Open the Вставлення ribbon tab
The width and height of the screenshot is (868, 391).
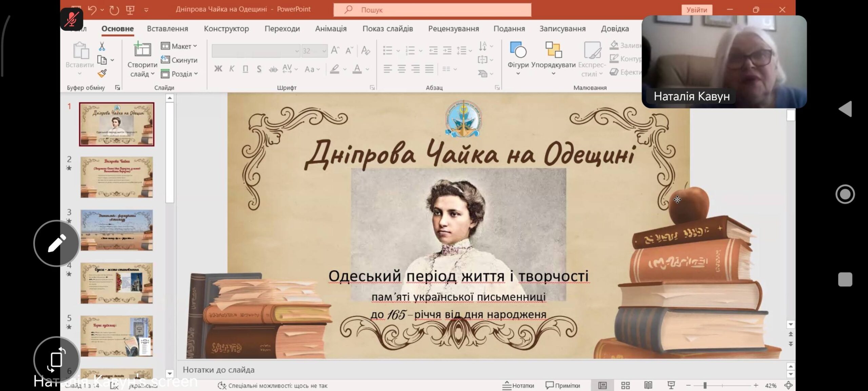pyautogui.click(x=167, y=29)
